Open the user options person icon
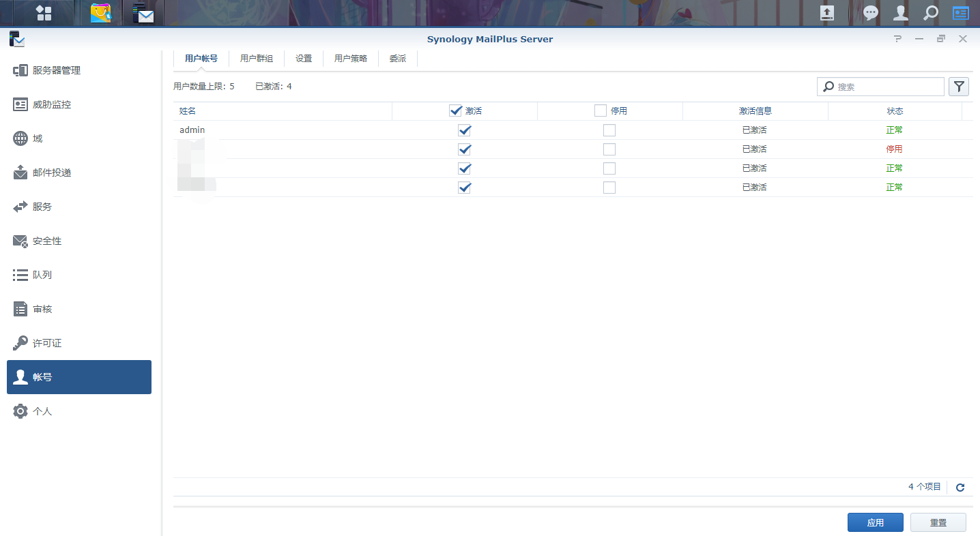 click(901, 13)
